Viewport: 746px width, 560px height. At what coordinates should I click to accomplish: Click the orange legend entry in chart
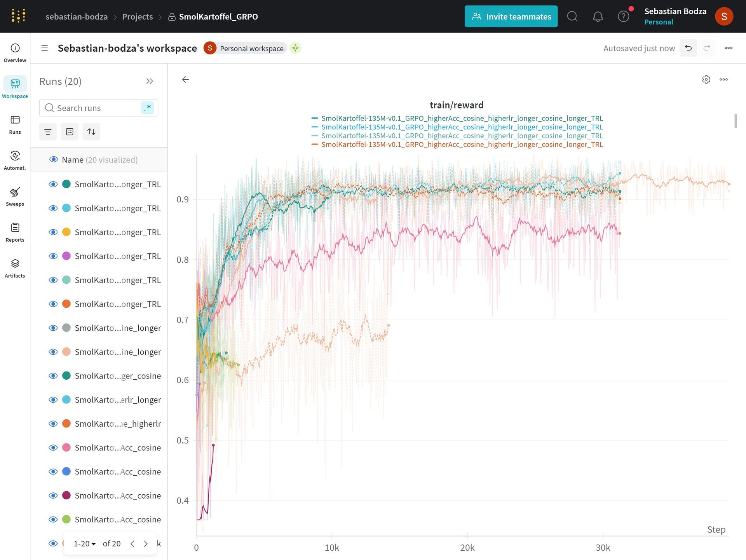(457, 144)
